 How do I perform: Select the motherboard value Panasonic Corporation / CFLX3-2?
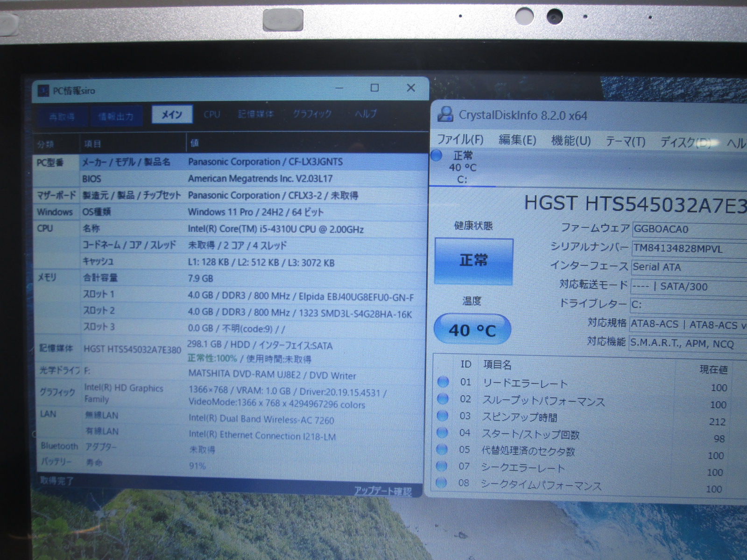[273, 196]
